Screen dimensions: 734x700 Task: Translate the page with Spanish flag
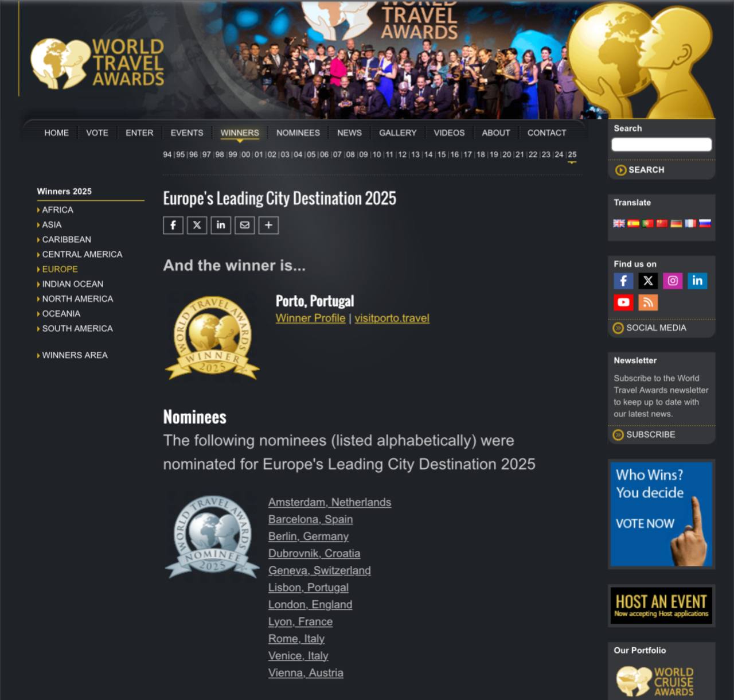[x=633, y=223]
